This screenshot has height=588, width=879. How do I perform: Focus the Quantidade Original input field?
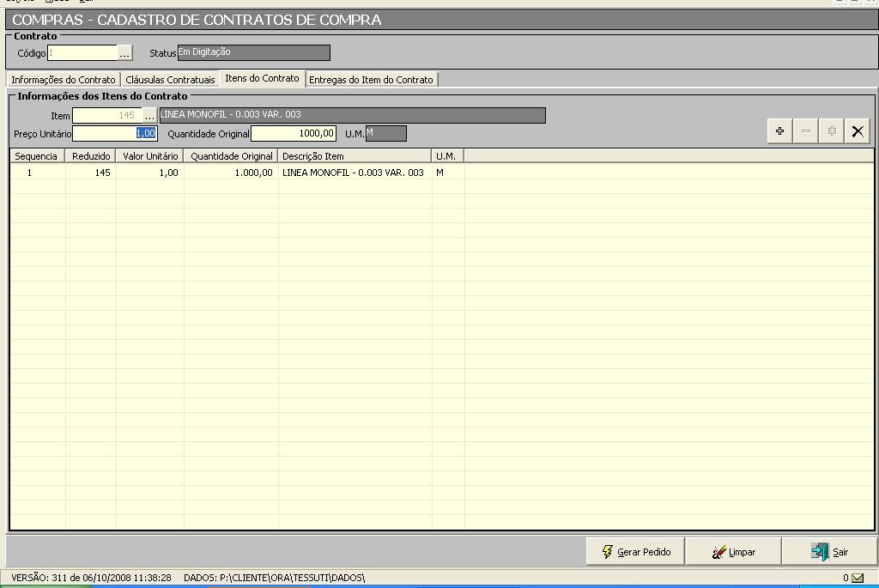coord(293,133)
